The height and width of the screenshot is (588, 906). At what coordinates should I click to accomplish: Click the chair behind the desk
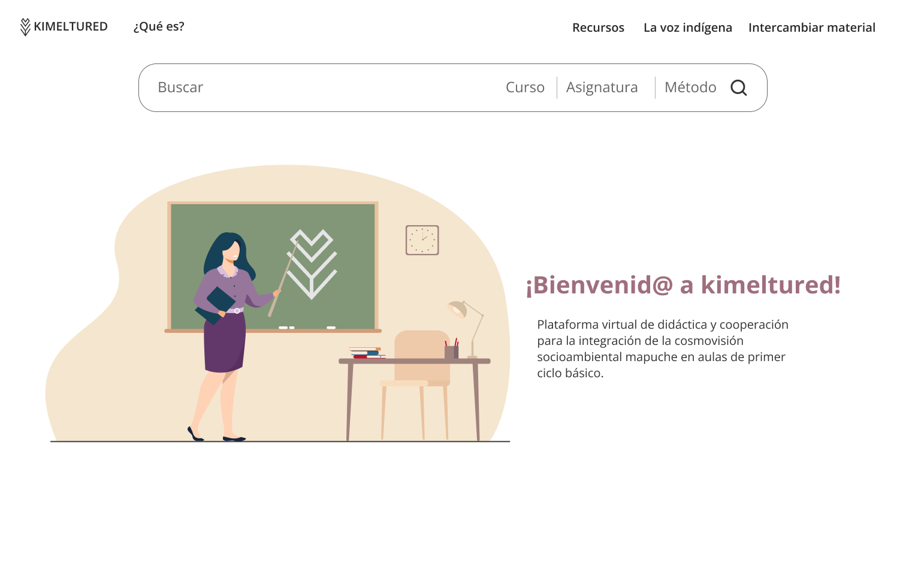415,384
